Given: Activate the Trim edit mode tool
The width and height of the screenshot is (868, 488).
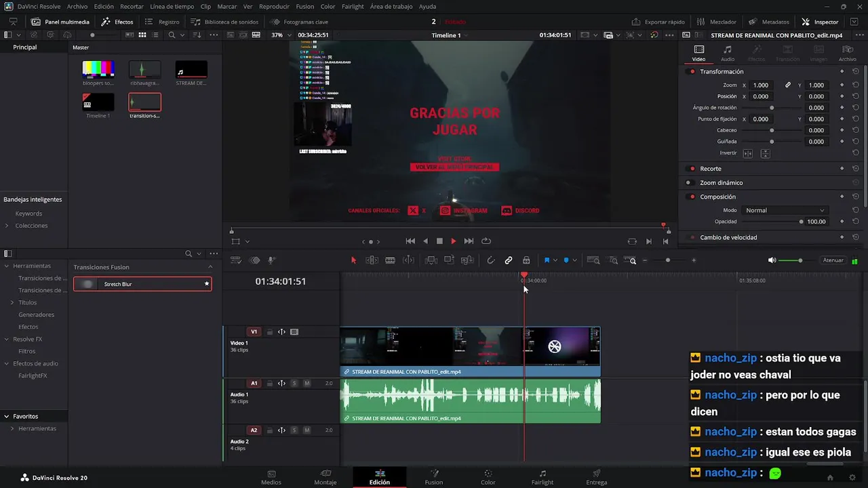Looking at the screenshot, I should point(372,260).
